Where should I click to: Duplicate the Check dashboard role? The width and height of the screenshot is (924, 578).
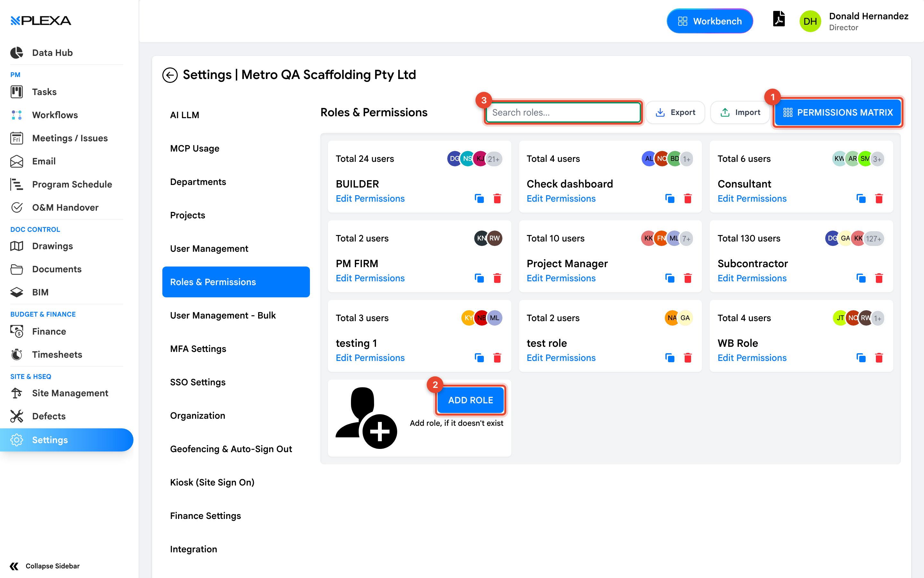tap(670, 198)
